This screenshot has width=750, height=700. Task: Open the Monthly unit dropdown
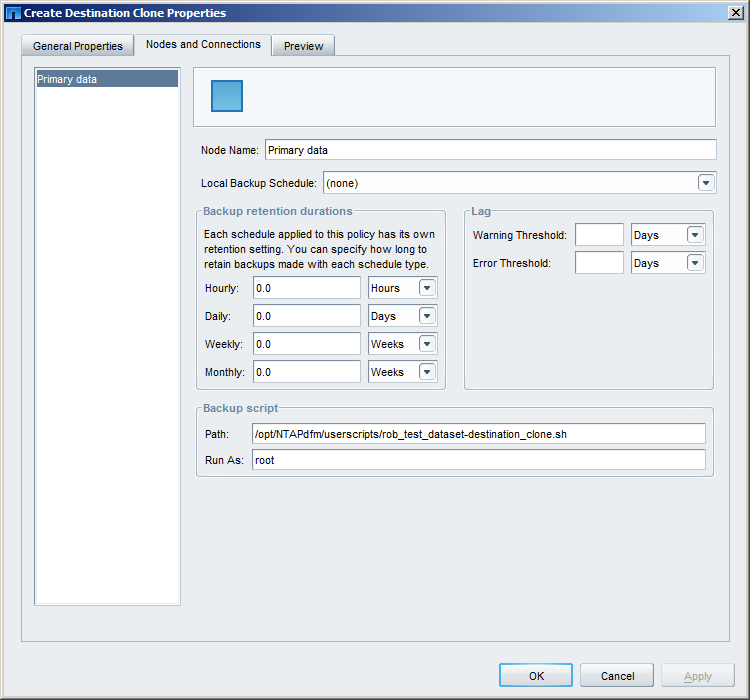tap(402, 372)
